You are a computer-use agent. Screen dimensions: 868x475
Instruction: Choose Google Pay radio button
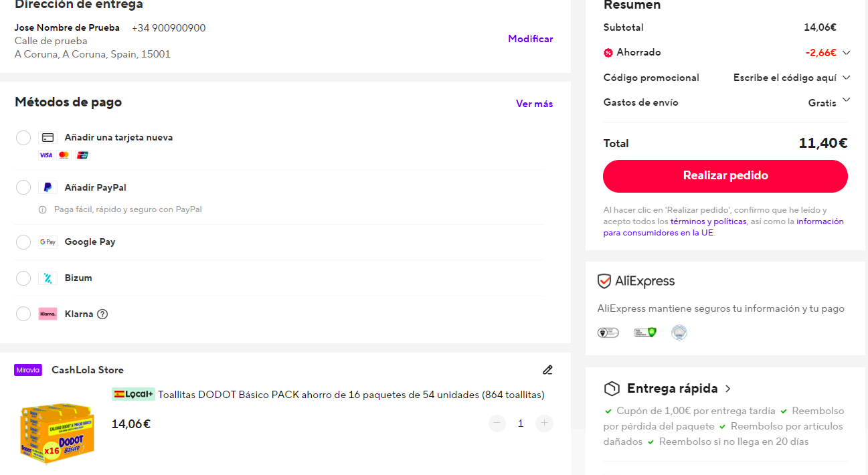click(x=23, y=242)
